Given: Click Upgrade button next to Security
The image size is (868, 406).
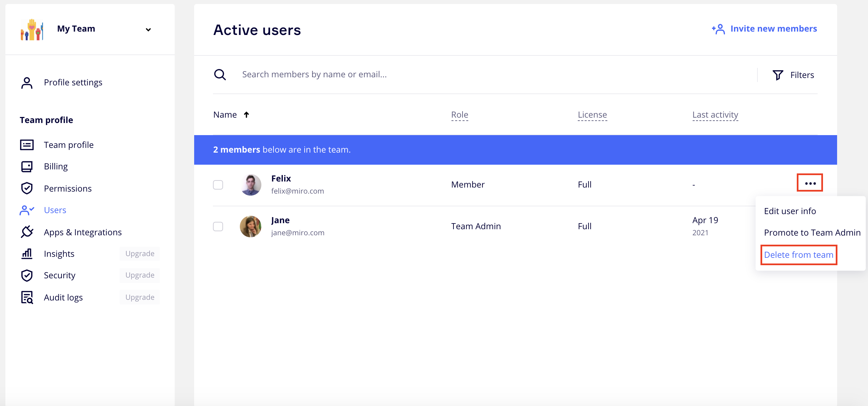Looking at the screenshot, I should 140,275.
